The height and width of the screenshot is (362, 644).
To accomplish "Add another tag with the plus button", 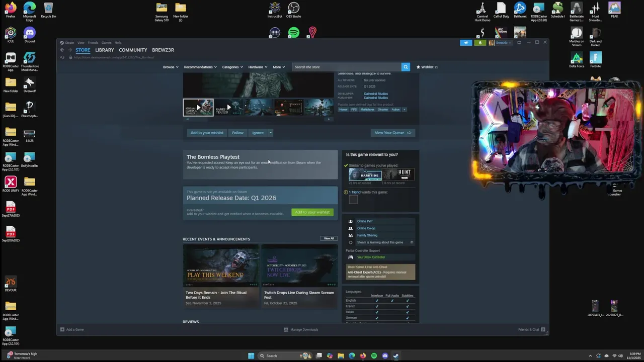I will (x=404, y=110).
